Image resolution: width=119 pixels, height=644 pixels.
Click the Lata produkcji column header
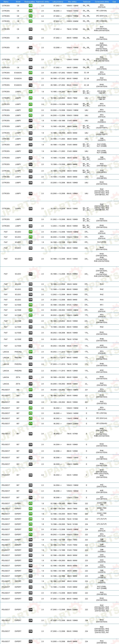pyautogui.click(x=58, y=2)
